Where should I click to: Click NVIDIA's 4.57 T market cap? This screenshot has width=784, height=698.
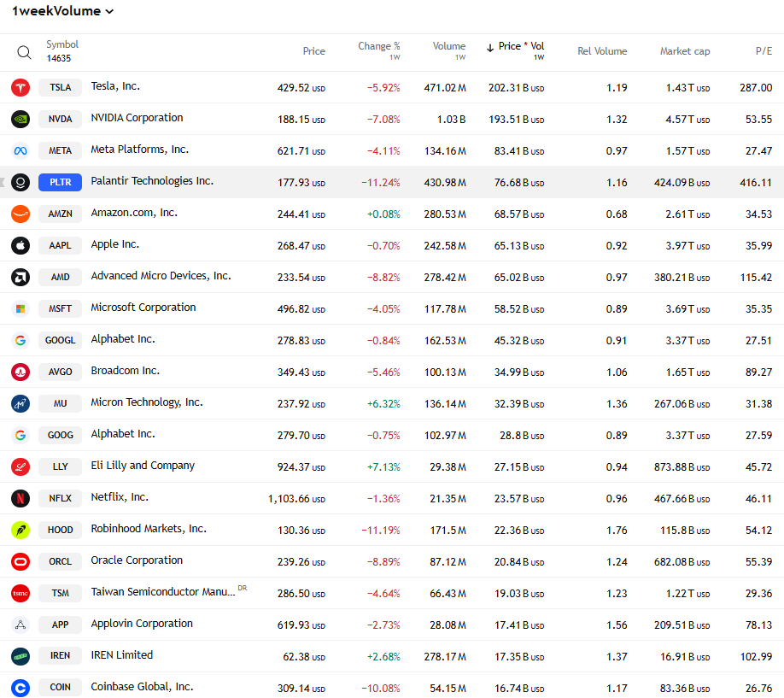(687, 120)
